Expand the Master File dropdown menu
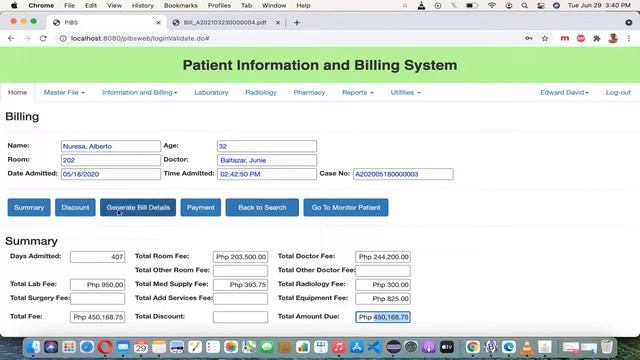This screenshot has width=640, height=360. [x=64, y=92]
